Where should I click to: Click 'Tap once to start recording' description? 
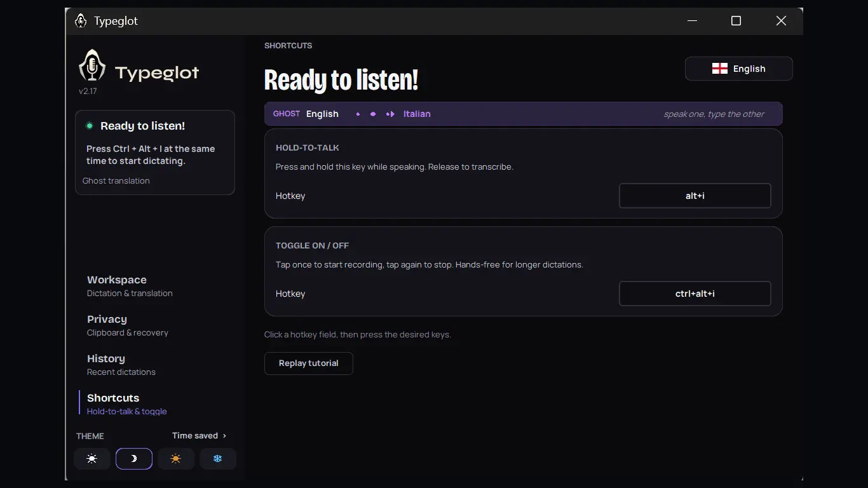point(430,265)
